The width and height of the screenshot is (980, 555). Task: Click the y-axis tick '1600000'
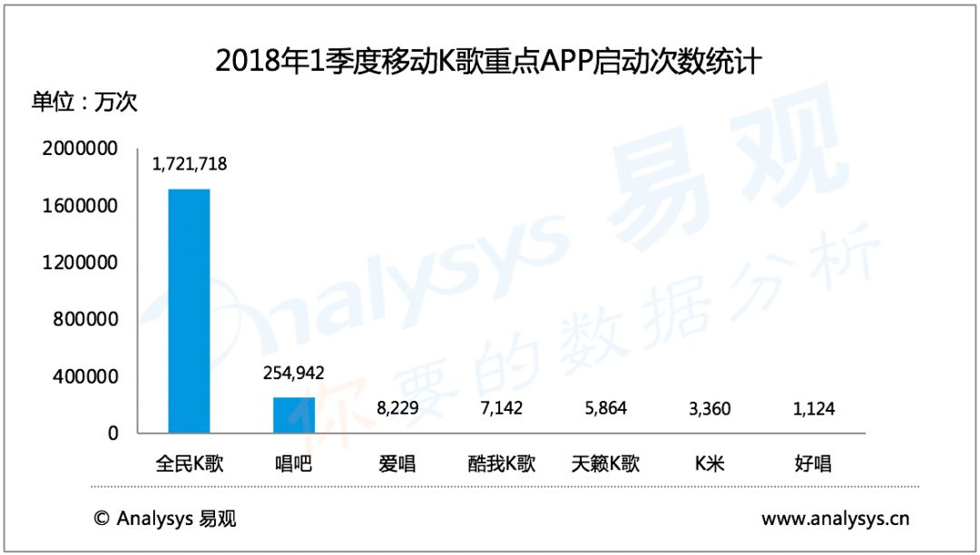[80, 205]
